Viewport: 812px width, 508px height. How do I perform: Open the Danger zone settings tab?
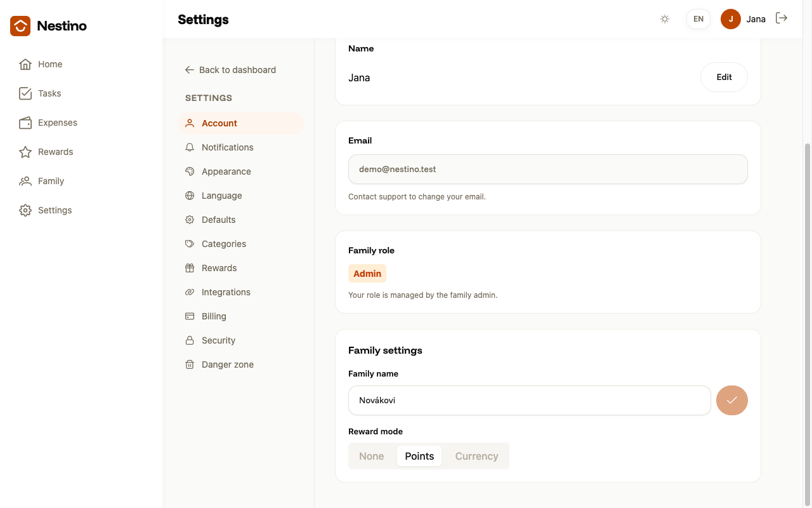click(x=240, y=364)
